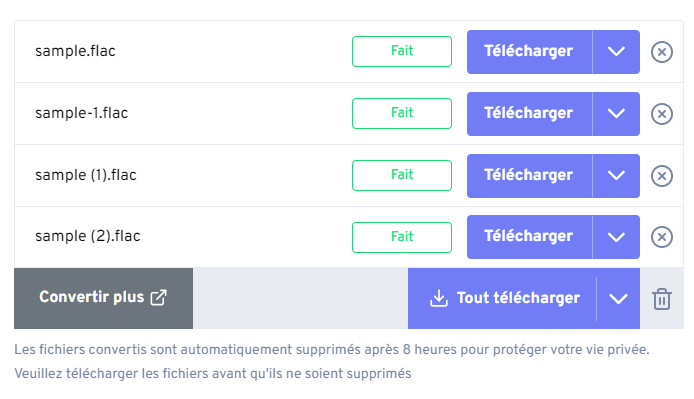Click the Fait status badge for sample (2).flac
694x399 pixels.
tap(402, 237)
